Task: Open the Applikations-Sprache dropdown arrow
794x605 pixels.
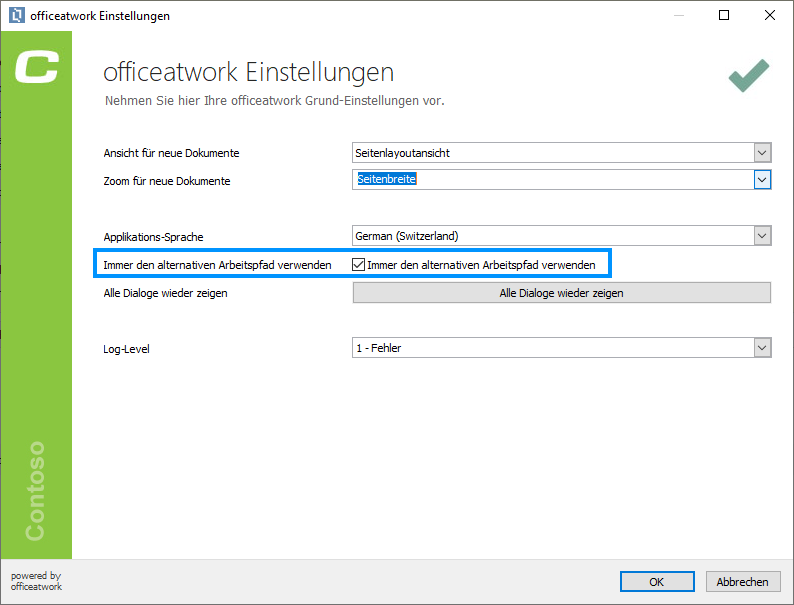Action: (x=762, y=235)
